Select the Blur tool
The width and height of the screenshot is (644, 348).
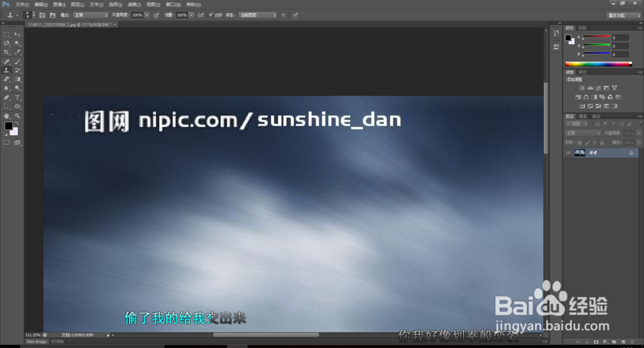(x=6, y=88)
